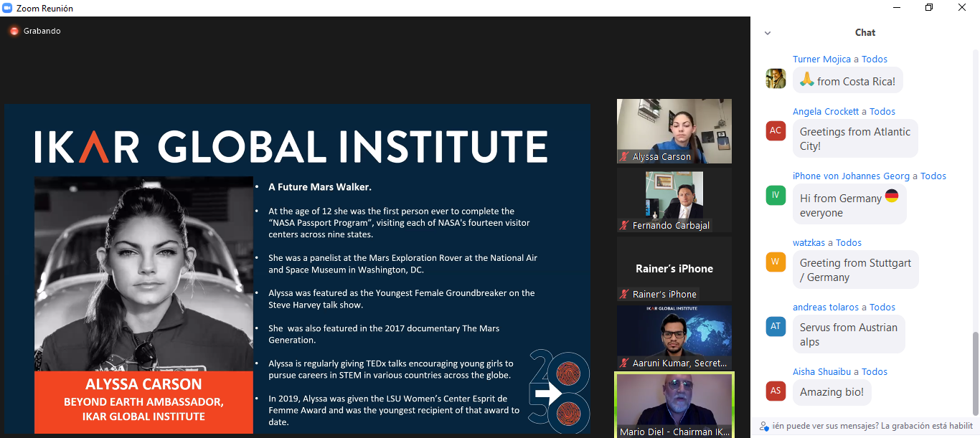Click muted mic icon beside Aaruni Kumar
This screenshot has height=438, width=980.
pyautogui.click(x=625, y=363)
